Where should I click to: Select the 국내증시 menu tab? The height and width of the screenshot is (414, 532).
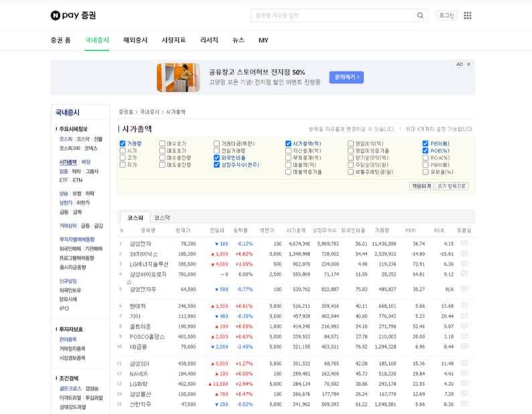click(x=96, y=40)
